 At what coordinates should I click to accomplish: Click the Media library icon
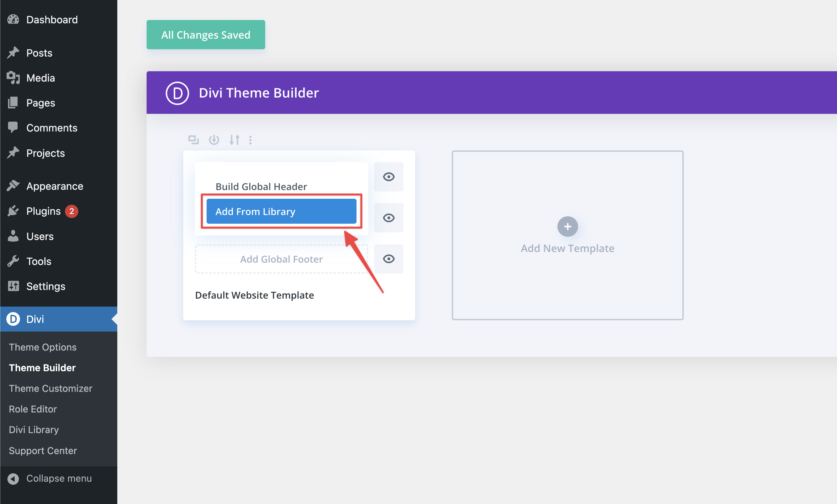[13, 78]
